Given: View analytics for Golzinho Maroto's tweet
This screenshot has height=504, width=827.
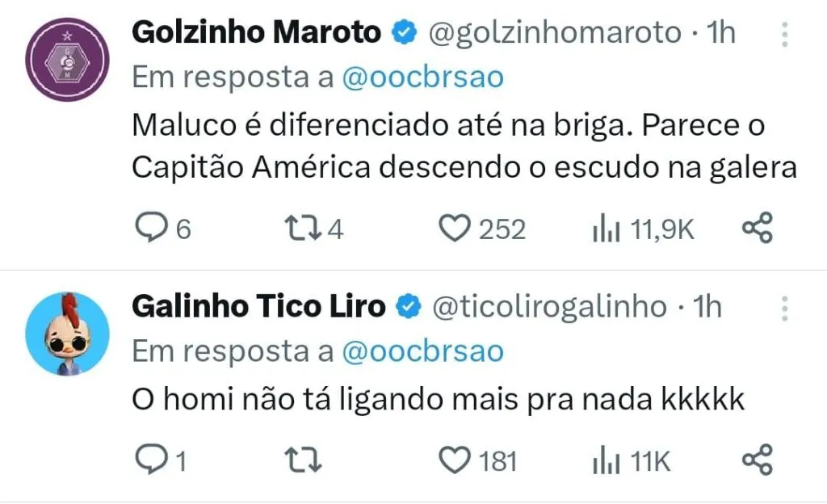Looking at the screenshot, I should tap(606, 229).
